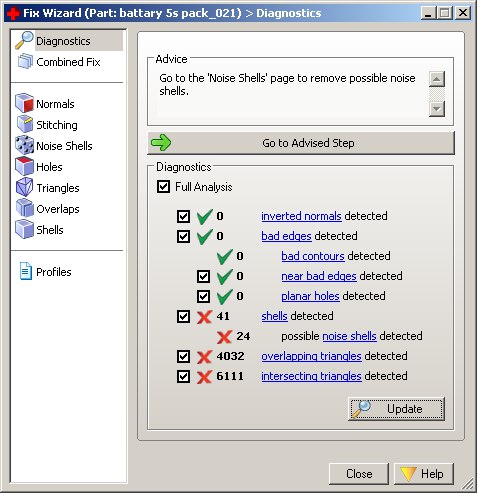Click Advice box scroll down arrow
Image resolution: width=477 pixels, height=493 pixels.
point(437,109)
